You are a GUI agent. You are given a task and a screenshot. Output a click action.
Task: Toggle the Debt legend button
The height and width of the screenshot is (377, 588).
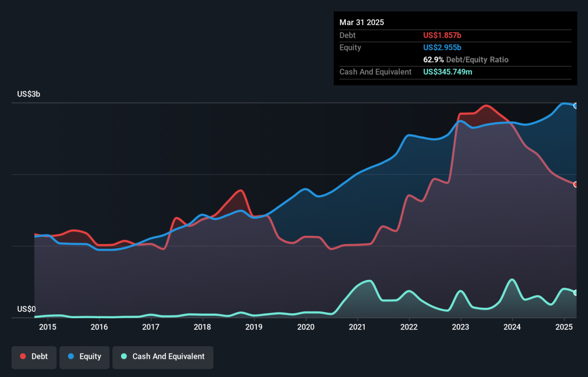(34, 357)
